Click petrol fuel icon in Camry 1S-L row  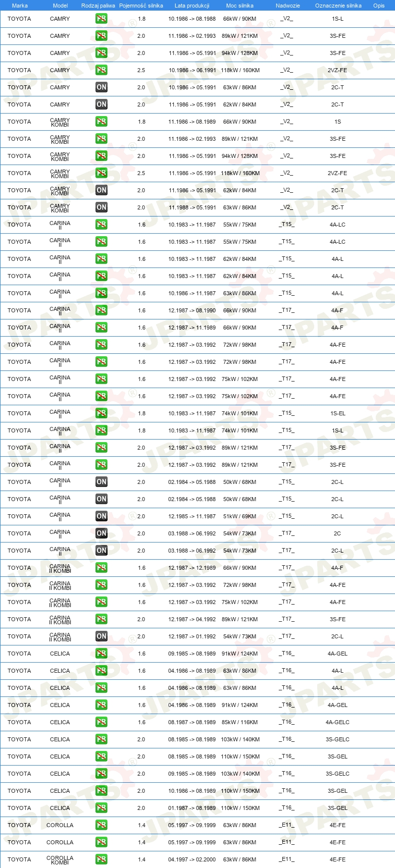(102, 19)
